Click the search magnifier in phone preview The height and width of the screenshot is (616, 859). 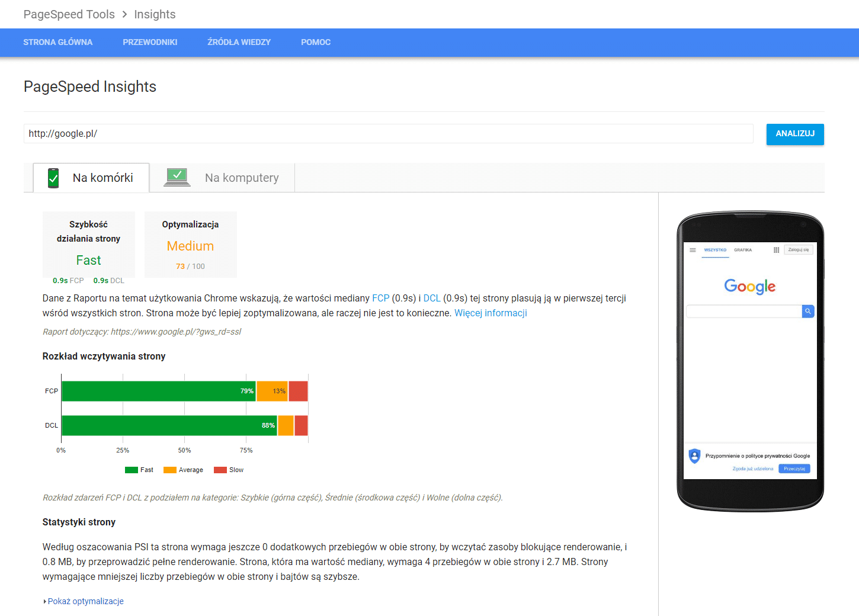pyautogui.click(x=808, y=311)
